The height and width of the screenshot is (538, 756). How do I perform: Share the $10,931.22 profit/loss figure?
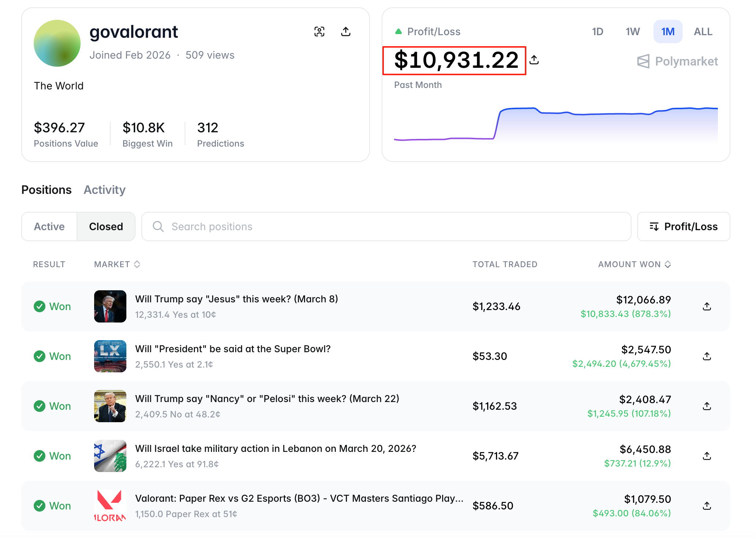pos(534,60)
